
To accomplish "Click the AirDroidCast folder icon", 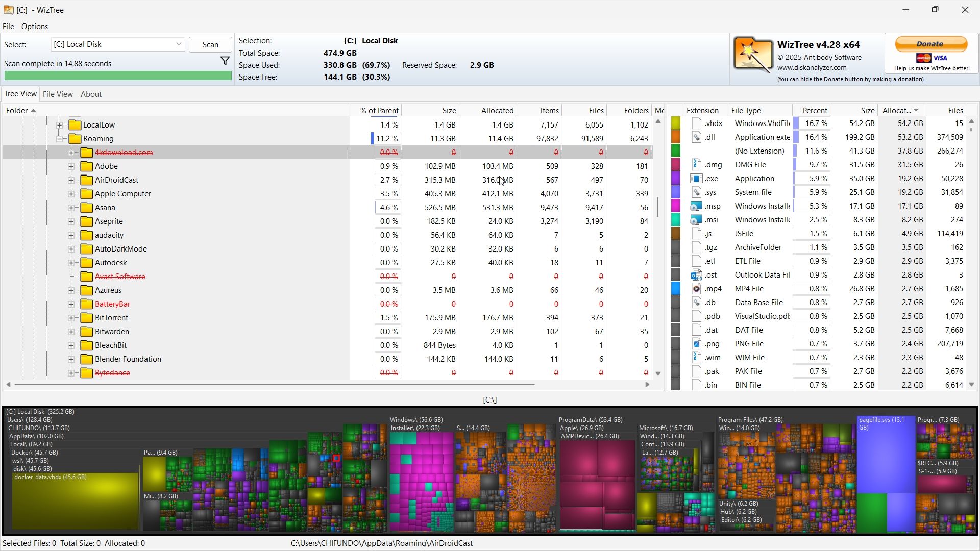I will [87, 180].
